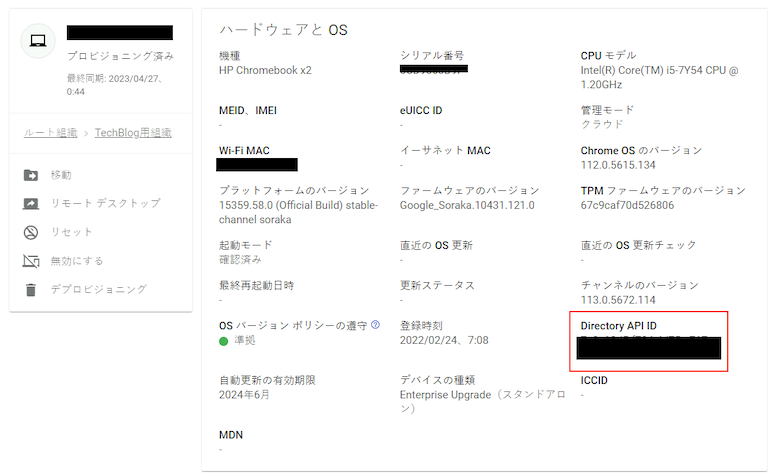Viewport: 768px width, 476px height.
Task: Click platform version 15359.58.0 text
Action: pos(298,212)
